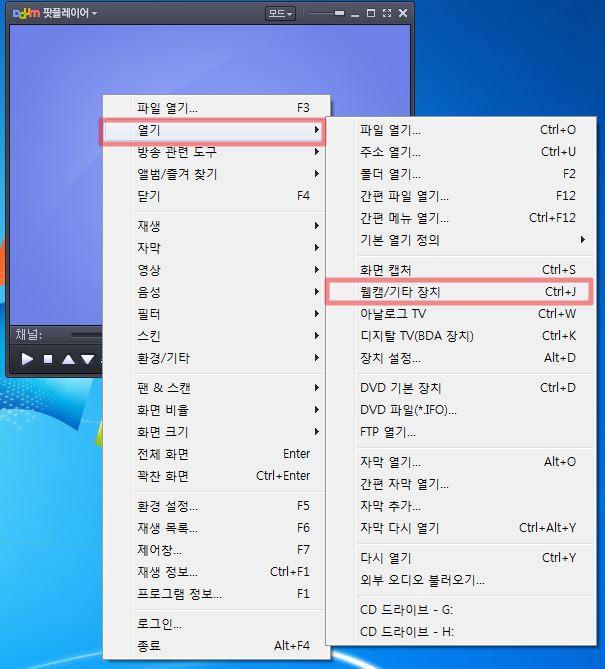Expand the 방송 관련 도구 submenu
The height and width of the screenshot is (669, 605).
216,152
